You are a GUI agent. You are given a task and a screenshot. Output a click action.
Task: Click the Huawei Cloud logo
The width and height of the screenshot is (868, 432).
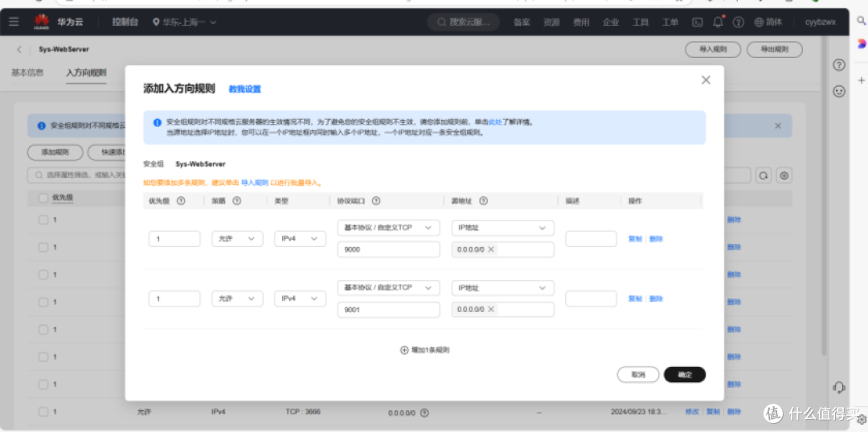[x=42, y=23]
